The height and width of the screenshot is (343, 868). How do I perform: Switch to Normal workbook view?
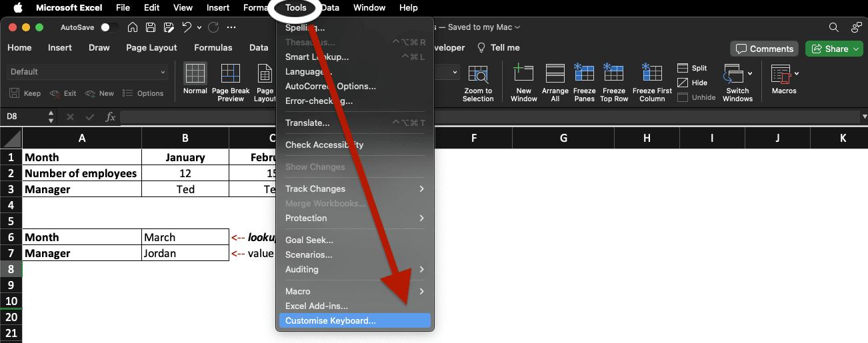tap(195, 79)
